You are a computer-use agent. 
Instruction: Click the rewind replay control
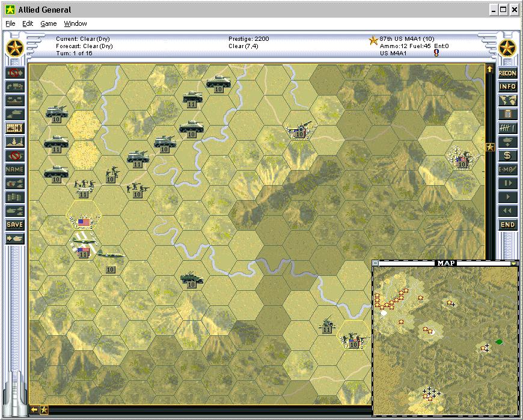[507, 211]
